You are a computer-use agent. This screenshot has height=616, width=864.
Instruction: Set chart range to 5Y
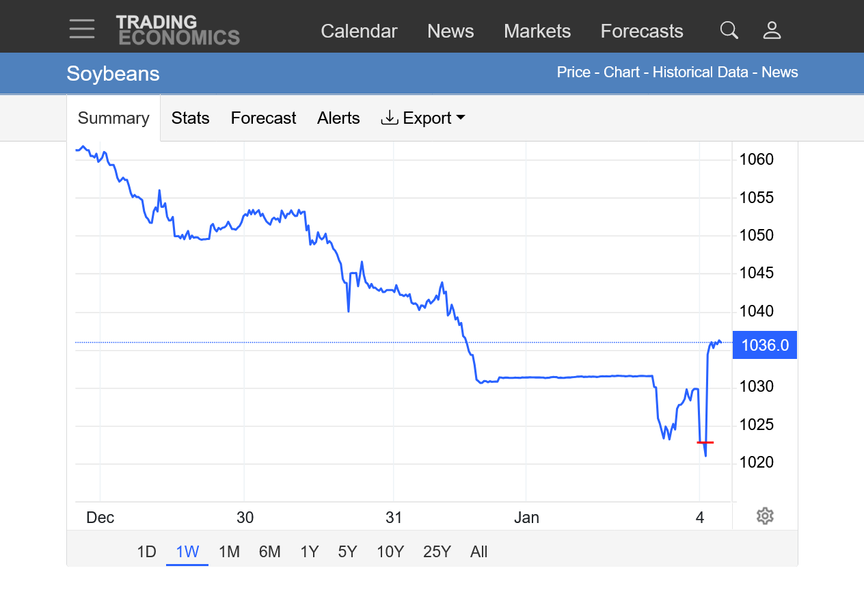click(347, 552)
